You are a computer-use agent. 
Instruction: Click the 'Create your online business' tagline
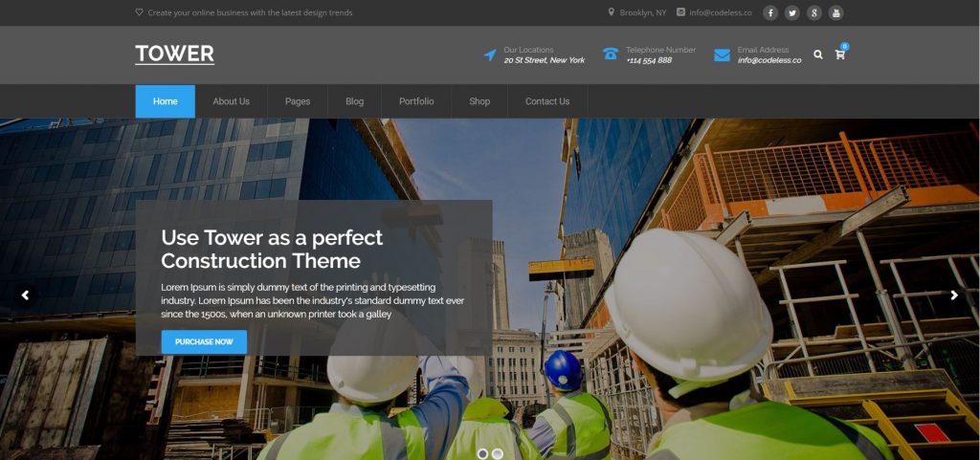pos(250,12)
